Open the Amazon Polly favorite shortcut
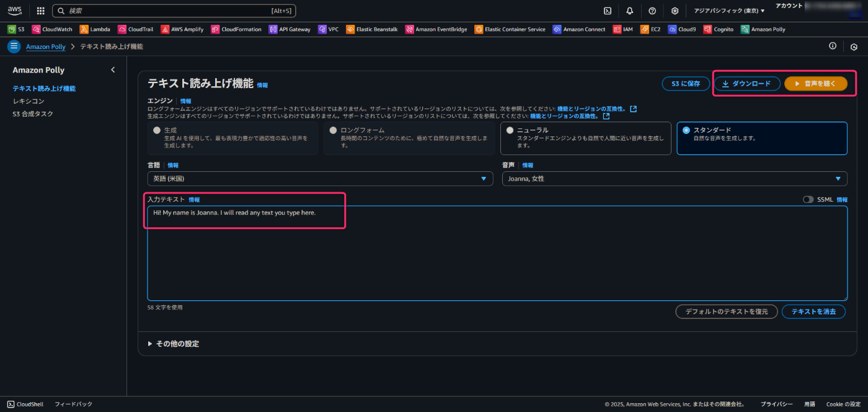868x412 pixels. (763, 29)
